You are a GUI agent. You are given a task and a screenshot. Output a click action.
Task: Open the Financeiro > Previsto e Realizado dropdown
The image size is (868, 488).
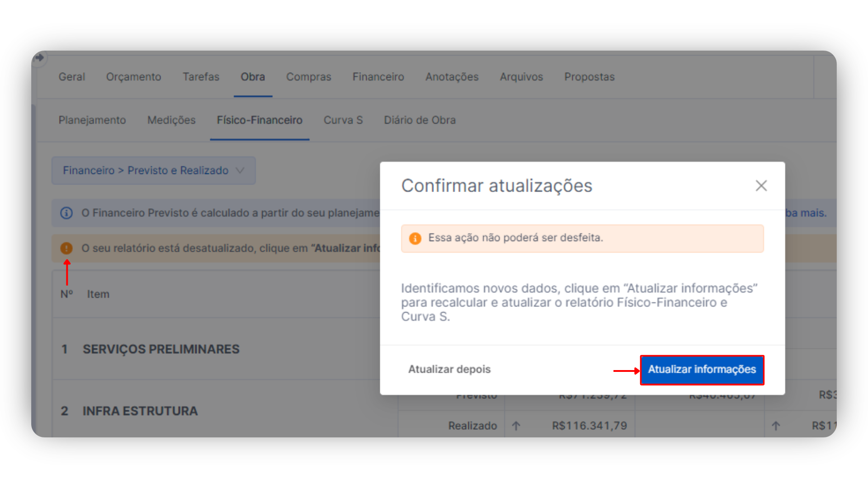pyautogui.click(x=153, y=170)
